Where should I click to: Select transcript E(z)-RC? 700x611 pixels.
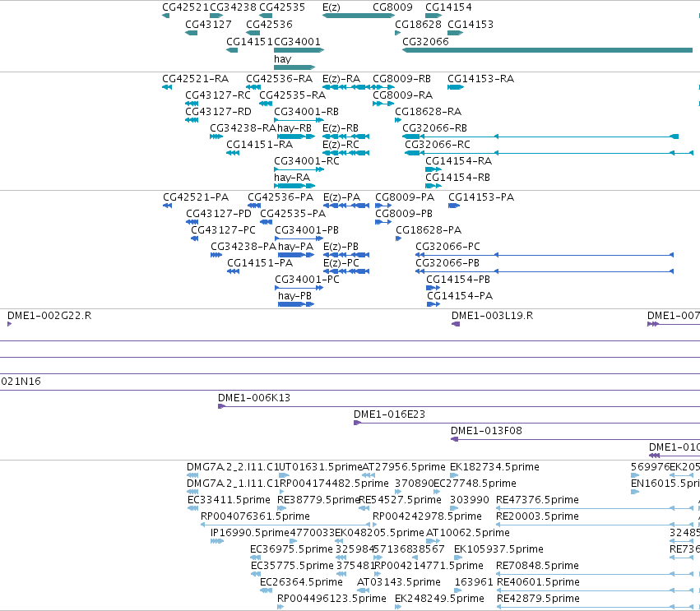341,145
